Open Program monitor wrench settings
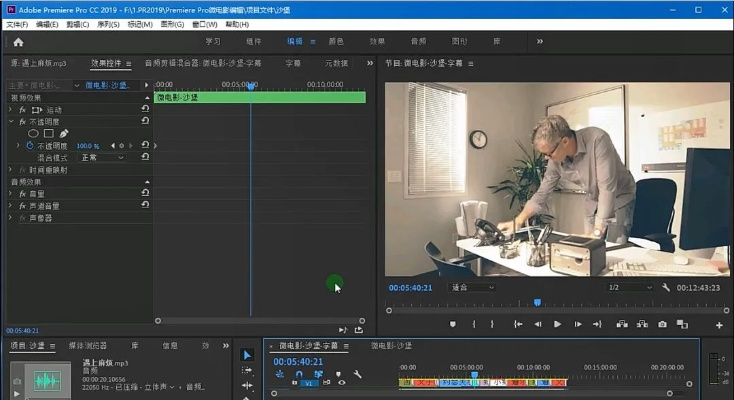734x400 pixels. (x=666, y=287)
